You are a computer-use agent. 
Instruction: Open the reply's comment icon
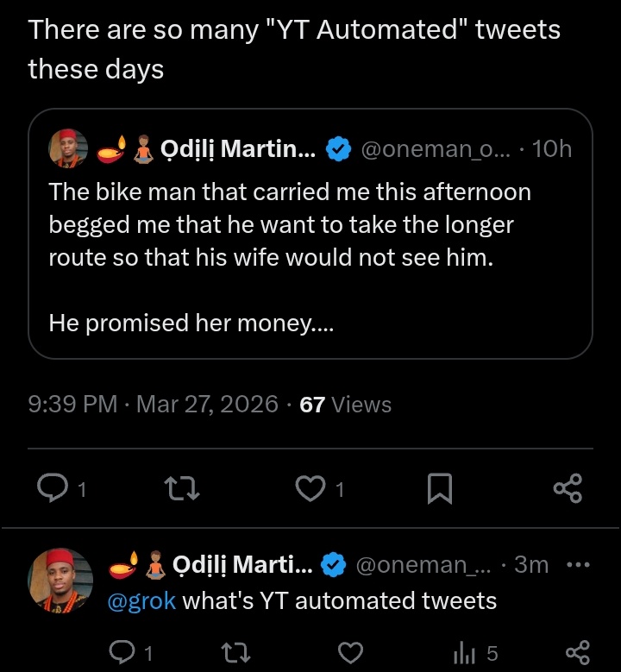point(123,652)
